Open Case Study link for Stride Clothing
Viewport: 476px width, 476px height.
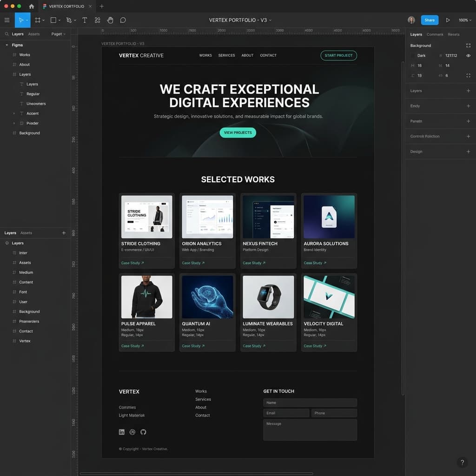click(132, 263)
